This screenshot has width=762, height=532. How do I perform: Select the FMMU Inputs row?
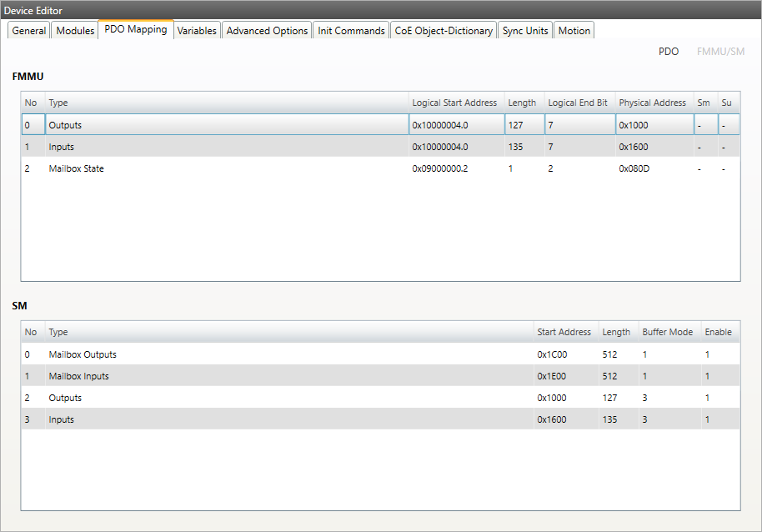point(225,147)
